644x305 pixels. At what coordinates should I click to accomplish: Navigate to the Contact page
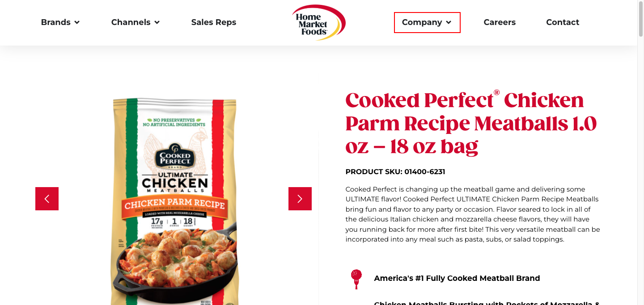563,22
